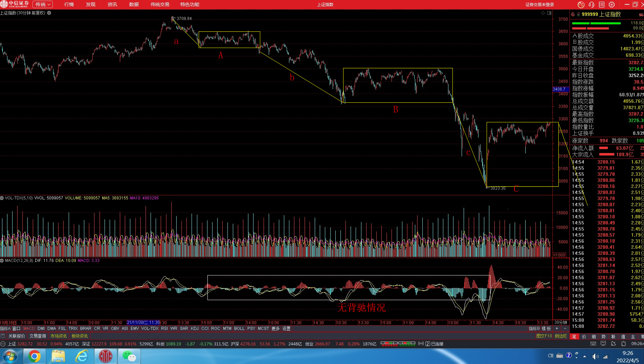The width and height of the screenshot is (644, 364).
Task: Select the KDJ indicator tab
Action: point(195,329)
